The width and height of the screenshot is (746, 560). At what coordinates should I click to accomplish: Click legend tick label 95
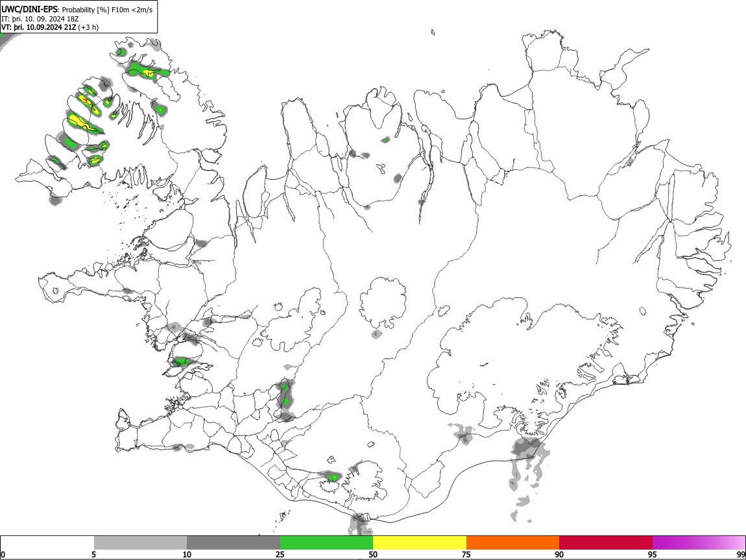click(x=653, y=555)
